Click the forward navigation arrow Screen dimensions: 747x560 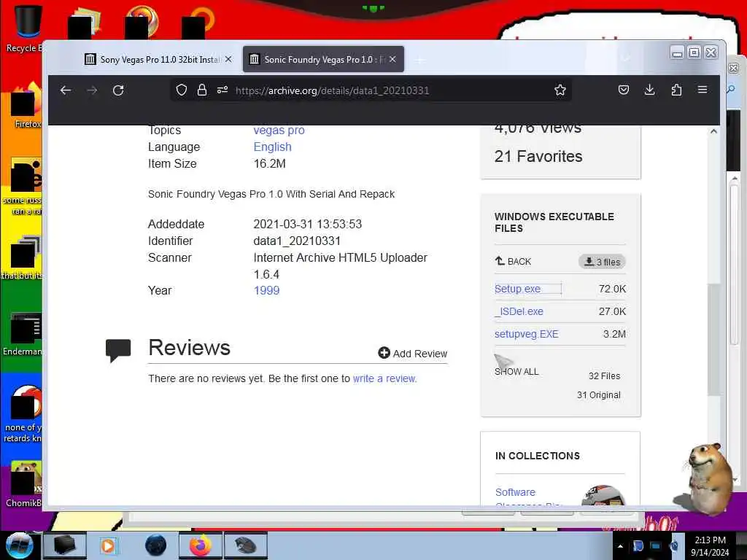[92, 90]
